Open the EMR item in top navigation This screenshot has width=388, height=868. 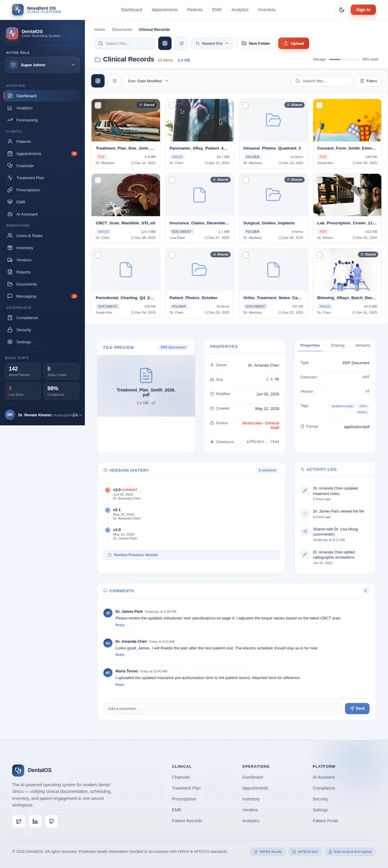[x=217, y=10]
